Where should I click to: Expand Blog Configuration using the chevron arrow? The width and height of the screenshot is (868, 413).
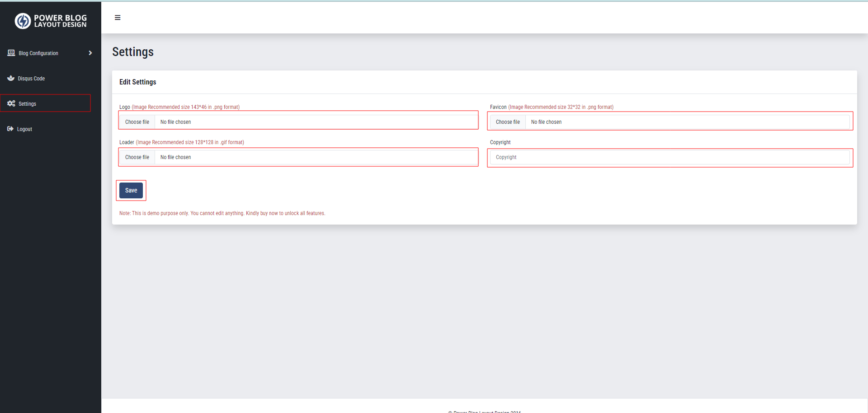coord(90,53)
